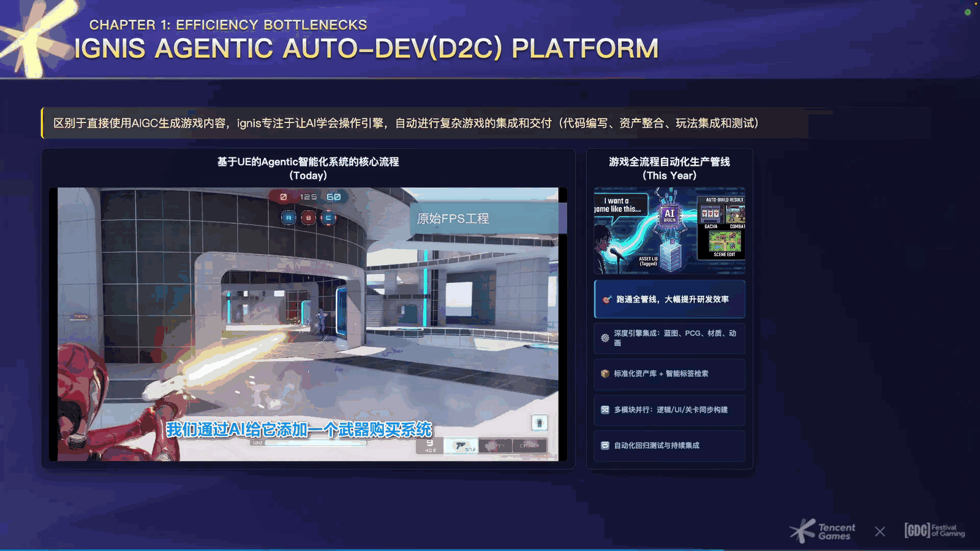Viewport: 980px width, 551px height.
Task: Select the C objective marker in the game HUD
Action: pos(328,217)
